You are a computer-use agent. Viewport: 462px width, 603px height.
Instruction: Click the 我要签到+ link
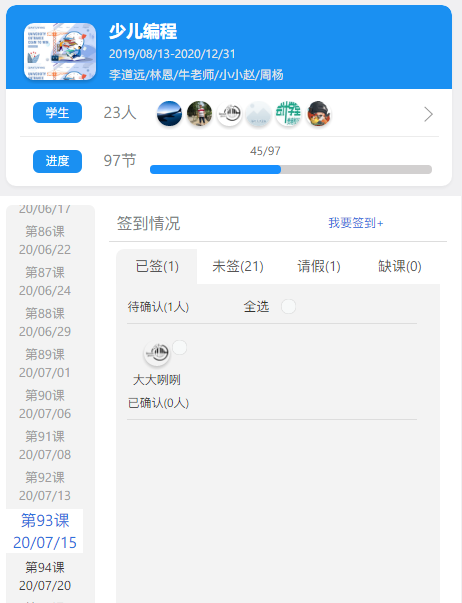(355, 223)
